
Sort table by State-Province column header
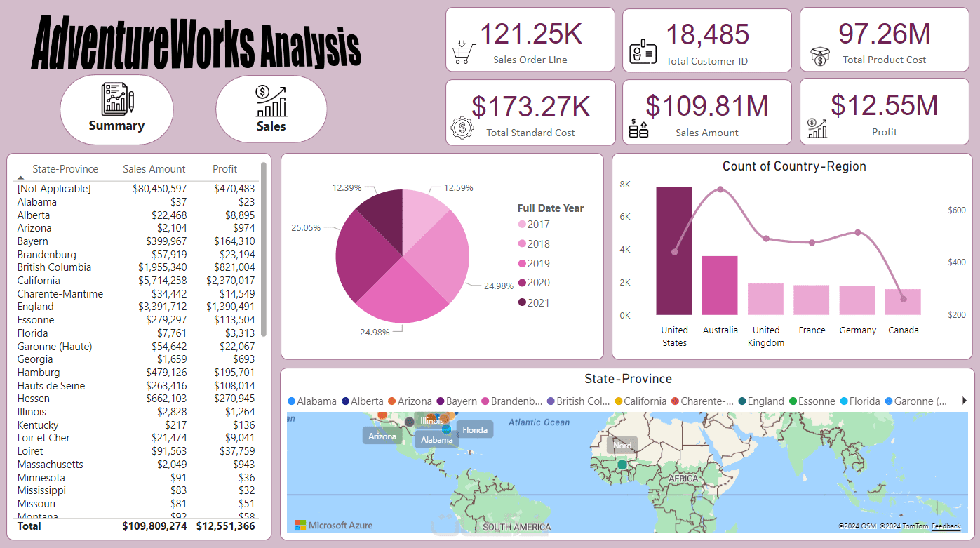coord(65,169)
